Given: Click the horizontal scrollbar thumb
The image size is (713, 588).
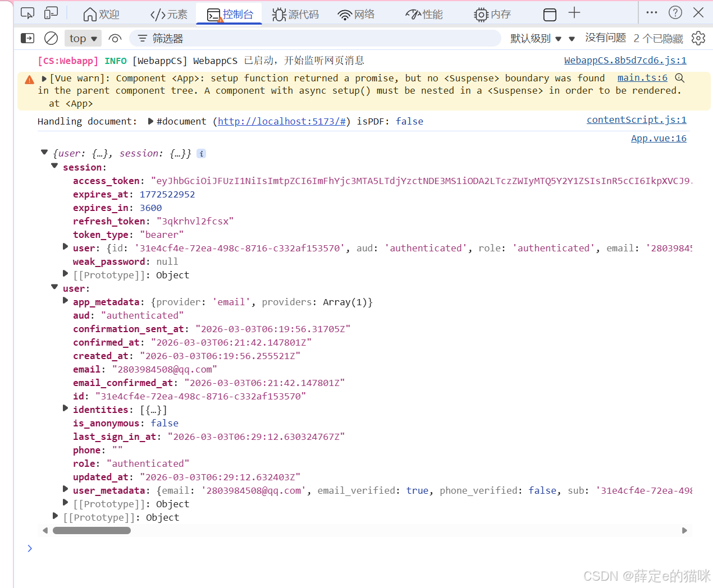Looking at the screenshot, I should click(92, 530).
